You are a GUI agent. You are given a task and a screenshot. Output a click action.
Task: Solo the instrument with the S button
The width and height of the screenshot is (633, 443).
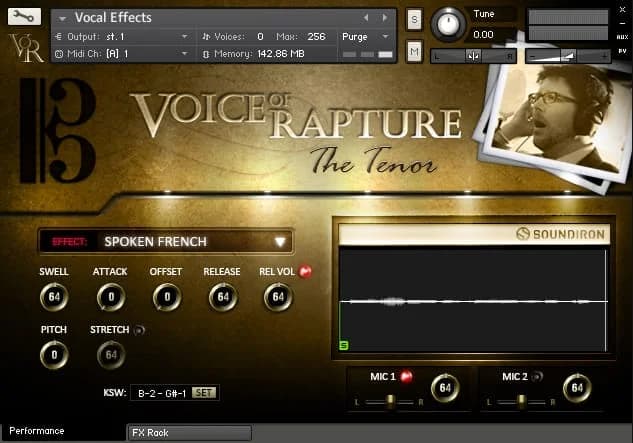(x=414, y=19)
